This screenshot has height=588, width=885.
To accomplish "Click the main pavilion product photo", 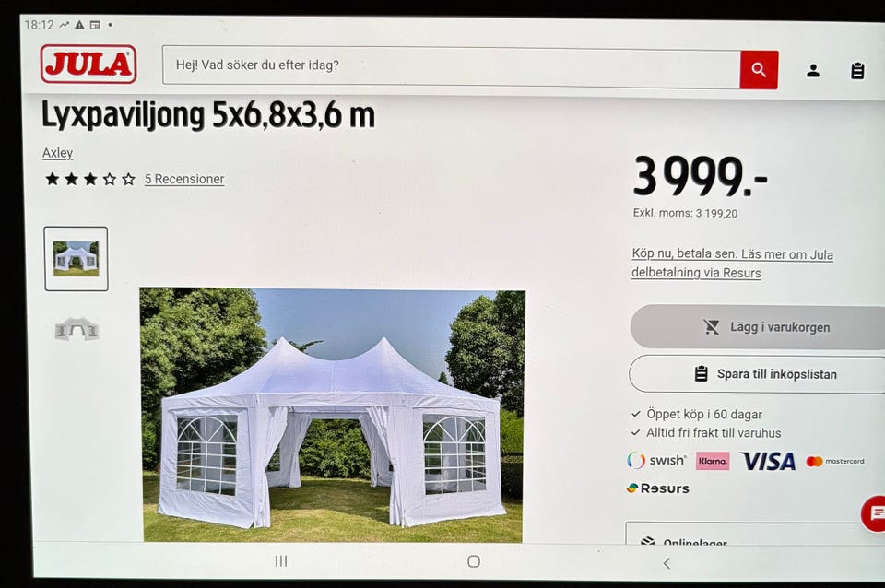I will [333, 416].
